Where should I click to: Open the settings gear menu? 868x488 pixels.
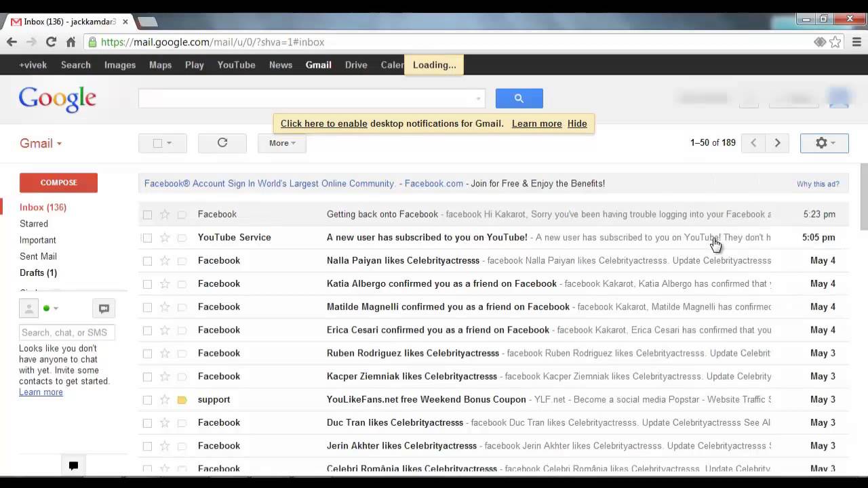(x=825, y=143)
